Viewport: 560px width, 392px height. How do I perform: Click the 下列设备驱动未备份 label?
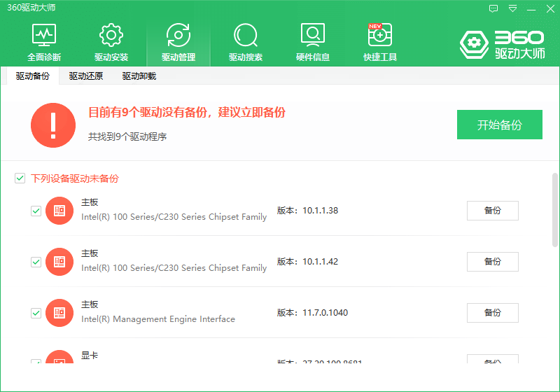(x=75, y=178)
